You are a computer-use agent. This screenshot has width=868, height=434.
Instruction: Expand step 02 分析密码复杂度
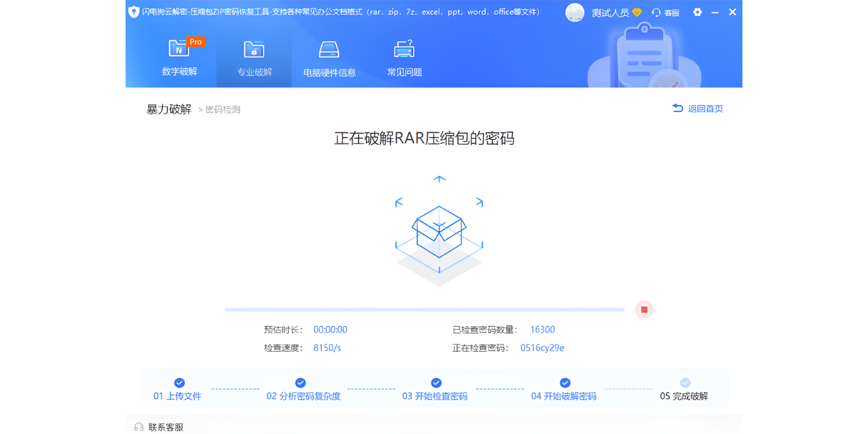point(300,383)
